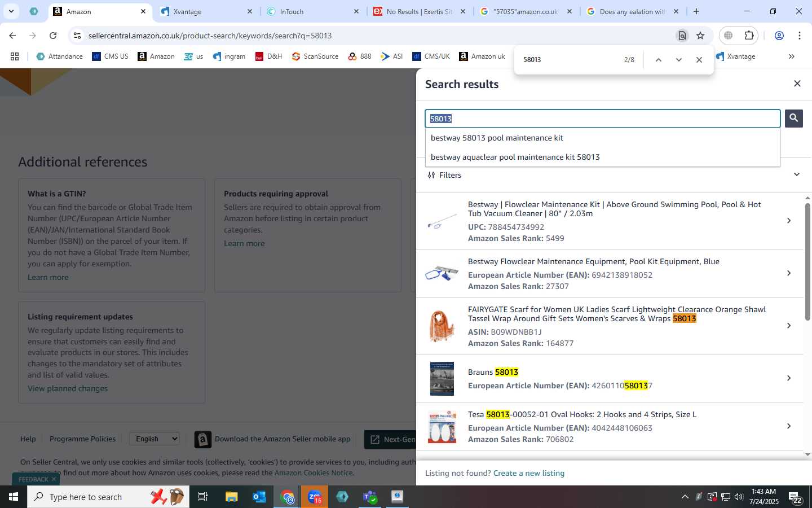Viewport: 812px width, 508px height.
Task: Click the search results panel scrollbar
Action: pos(807,261)
